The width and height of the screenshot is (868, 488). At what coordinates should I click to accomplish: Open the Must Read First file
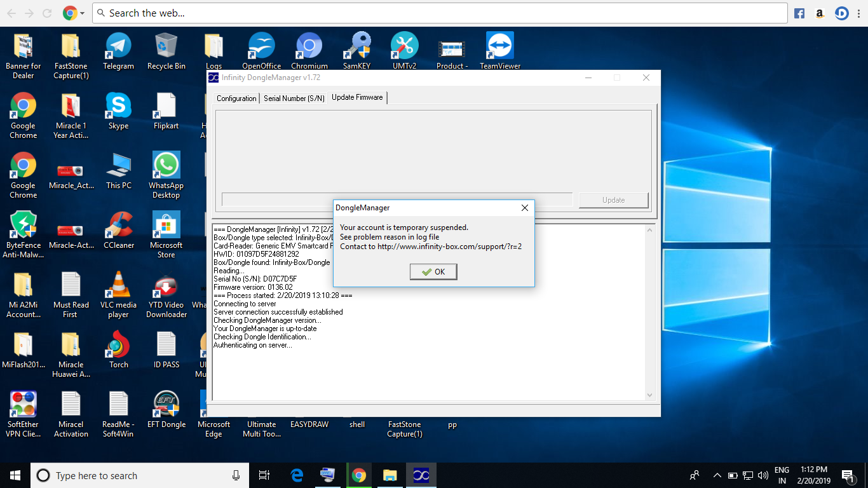coord(71,294)
